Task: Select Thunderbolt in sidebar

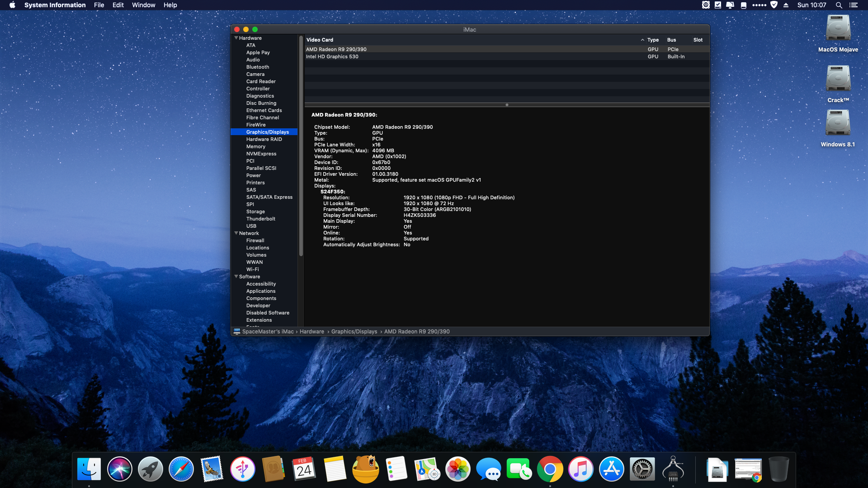Action: click(x=261, y=219)
